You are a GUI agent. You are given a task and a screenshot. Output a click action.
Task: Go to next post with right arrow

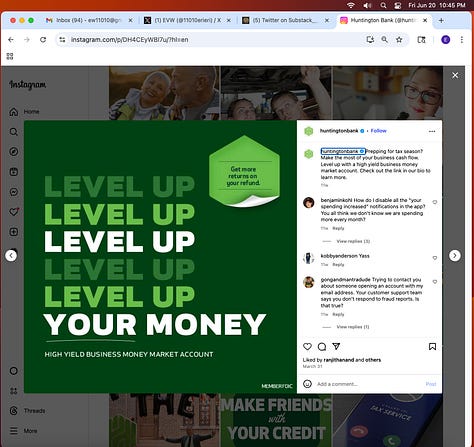pyautogui.click(x=455, y=256)
